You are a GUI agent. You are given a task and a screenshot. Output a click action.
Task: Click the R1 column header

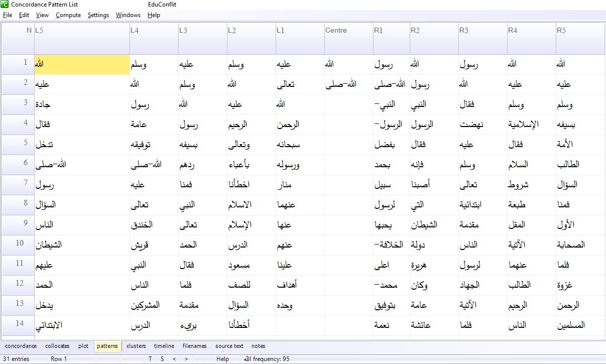[392, 38]
